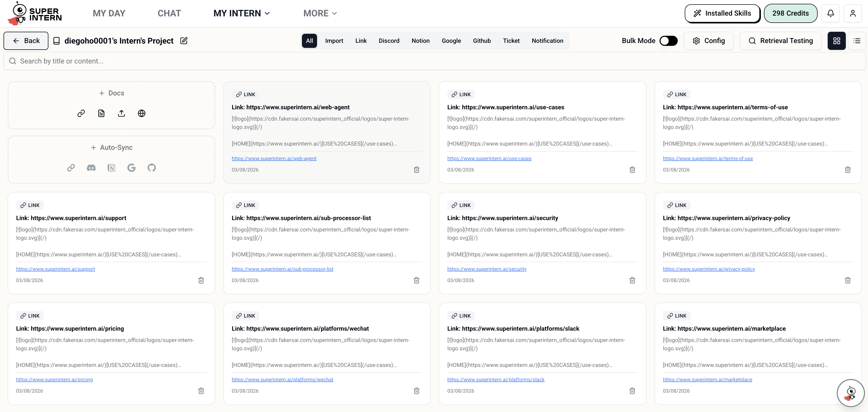Expand the MORE dropdown menu

[x=320, y=13]
